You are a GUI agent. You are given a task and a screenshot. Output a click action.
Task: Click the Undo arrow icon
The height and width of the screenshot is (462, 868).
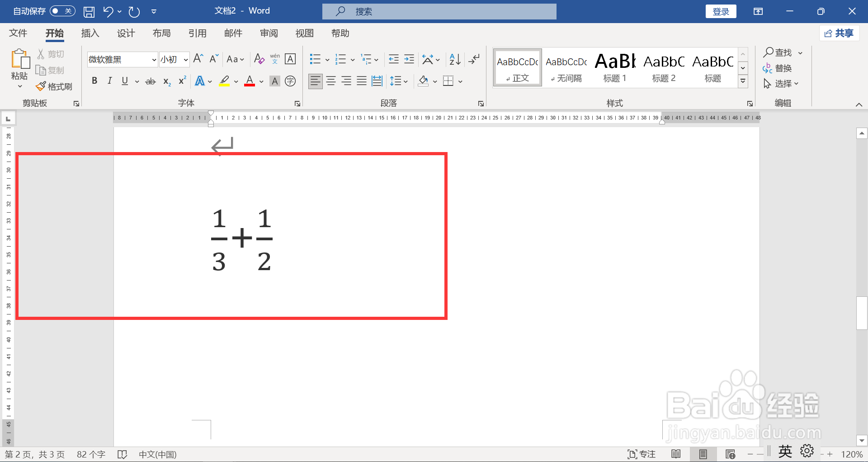108,12
